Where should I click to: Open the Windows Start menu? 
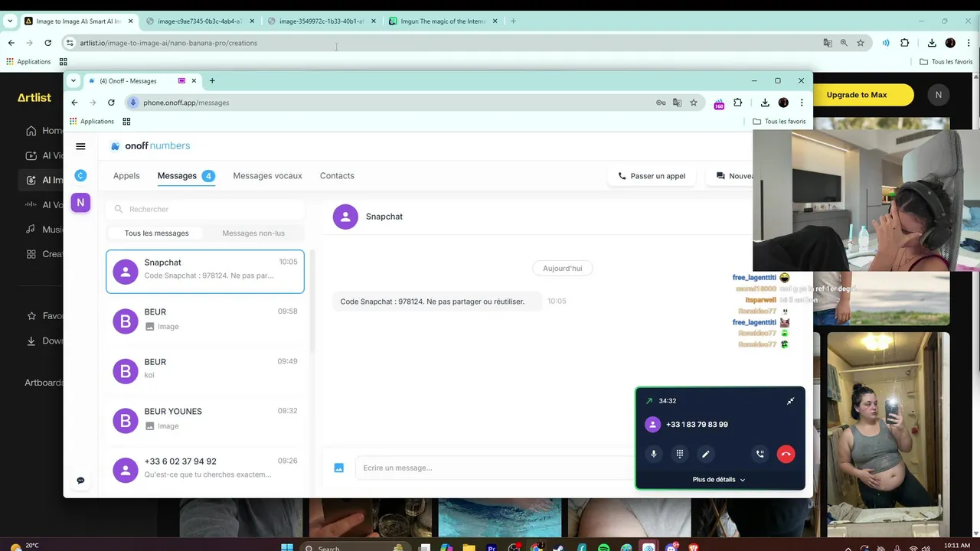pyautogui.click(x=287, y=548)
